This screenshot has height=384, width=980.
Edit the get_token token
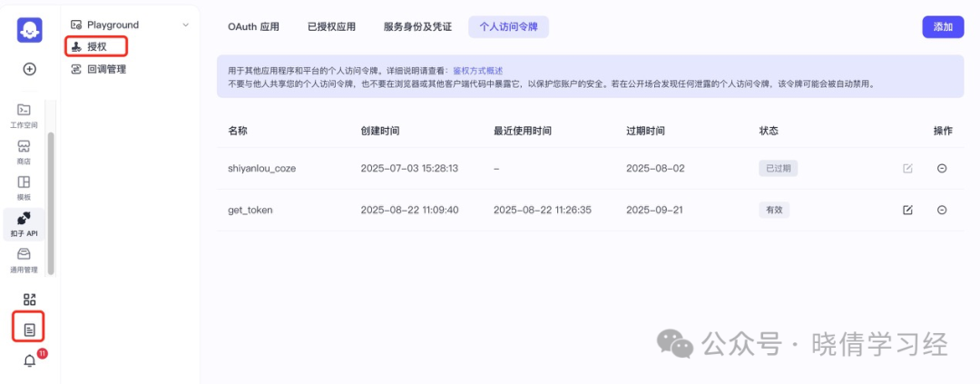[x=907, y=210]
